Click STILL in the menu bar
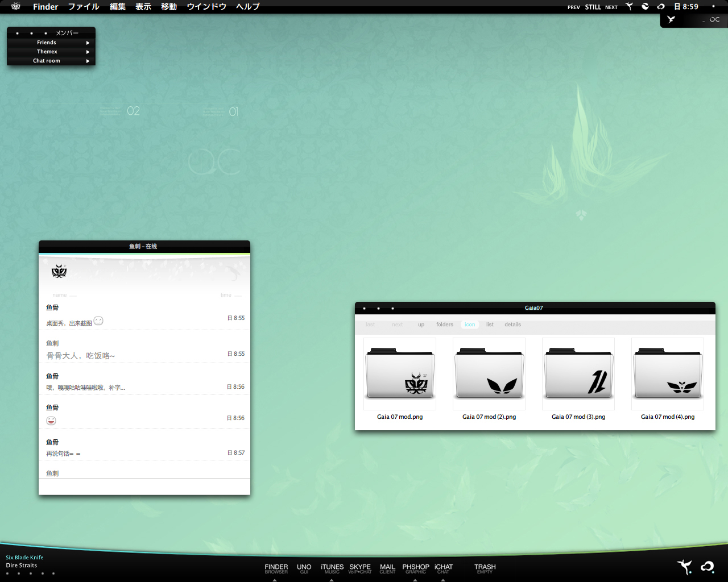This screenshot has height=582, width=728. coord(593,7)
